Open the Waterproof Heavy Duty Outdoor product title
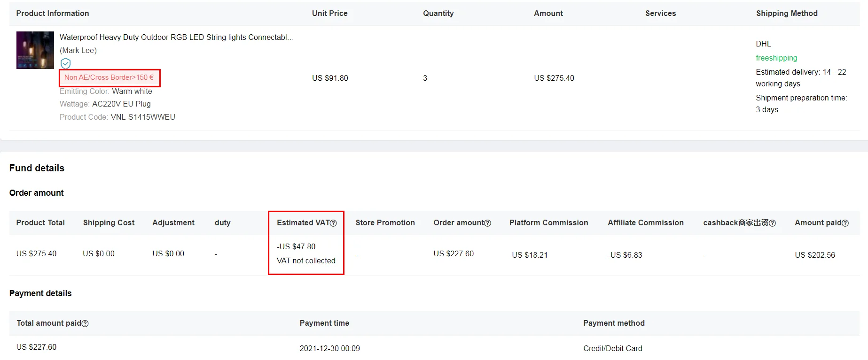The width and height of the screenshot is (868, 360). click(x=176, y=37)
